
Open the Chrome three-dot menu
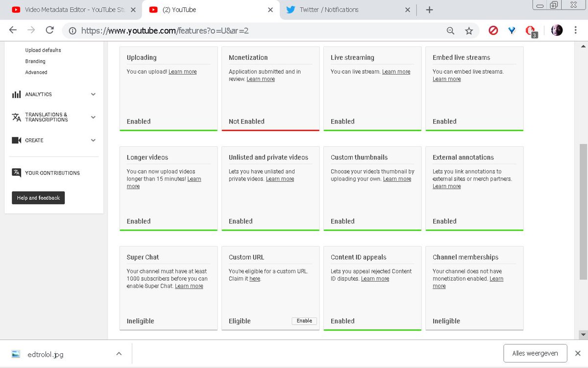[x=575, y=30]
